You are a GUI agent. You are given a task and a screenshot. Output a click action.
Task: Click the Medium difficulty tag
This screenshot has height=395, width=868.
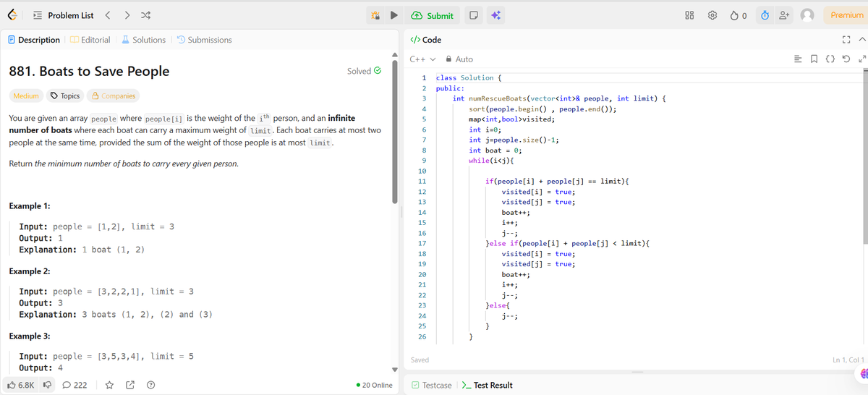(x=27, y=95)
